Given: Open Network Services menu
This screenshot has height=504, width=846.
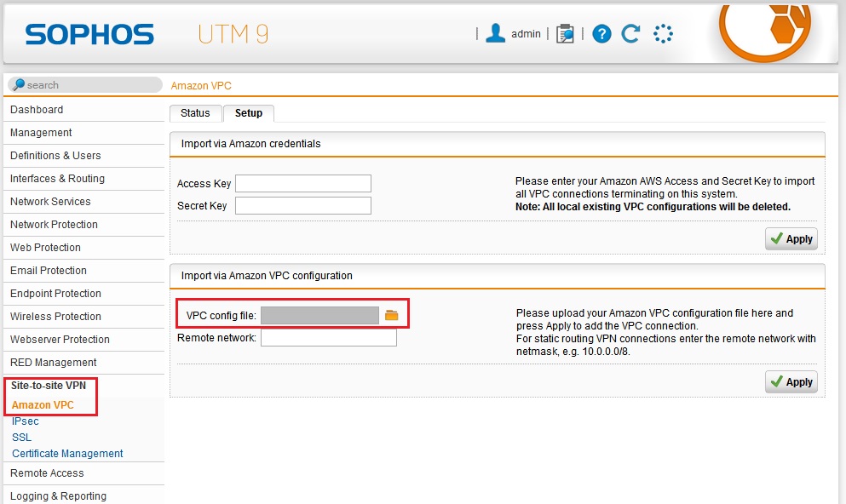Looking at the screenshot, I should [83, 202].
